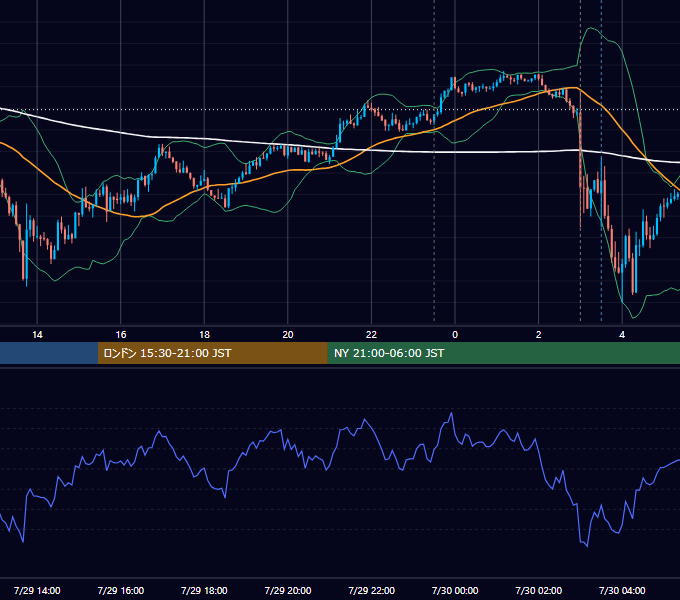Click the hour label 4 on price chart axis
The width and height of the screenshot is (680, 600).
coord(622,335)
